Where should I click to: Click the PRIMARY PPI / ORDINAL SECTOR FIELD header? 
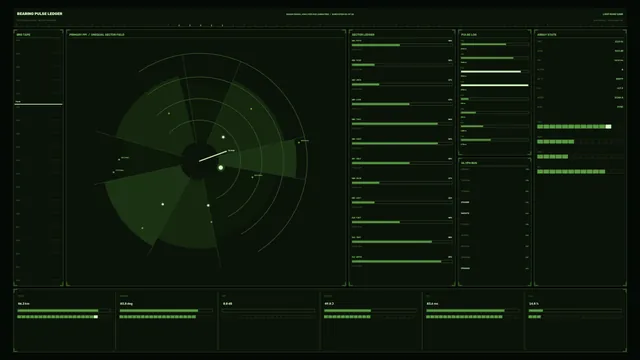[x=97, y=35]
